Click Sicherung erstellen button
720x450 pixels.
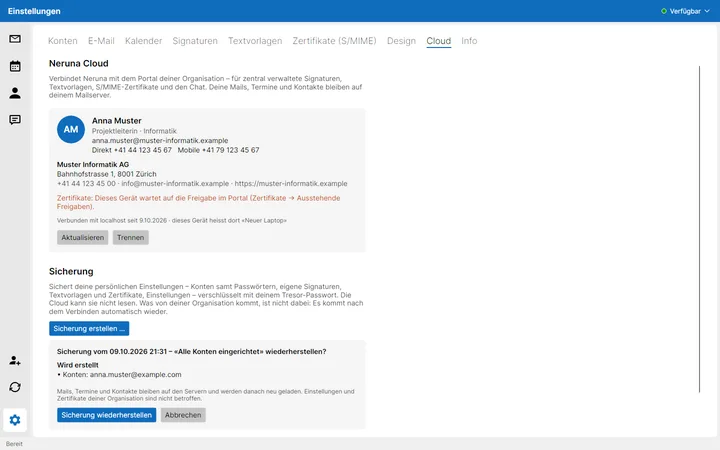click(89, 328)
